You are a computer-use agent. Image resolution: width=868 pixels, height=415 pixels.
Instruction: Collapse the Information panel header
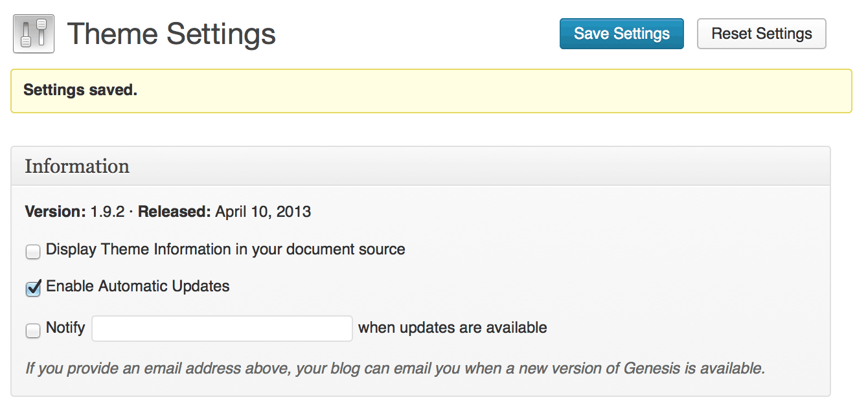420,166
